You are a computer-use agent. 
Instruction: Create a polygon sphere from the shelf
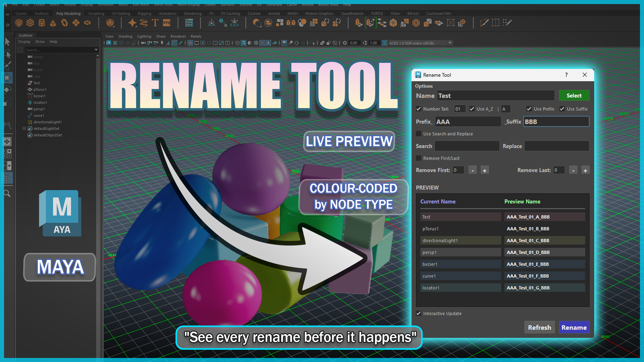point(19,23)
